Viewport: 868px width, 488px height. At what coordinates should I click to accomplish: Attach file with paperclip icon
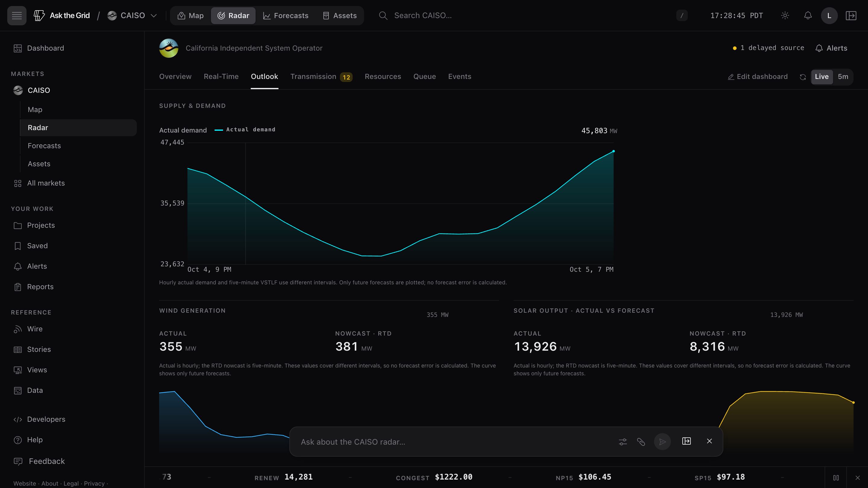pos(641,442)
